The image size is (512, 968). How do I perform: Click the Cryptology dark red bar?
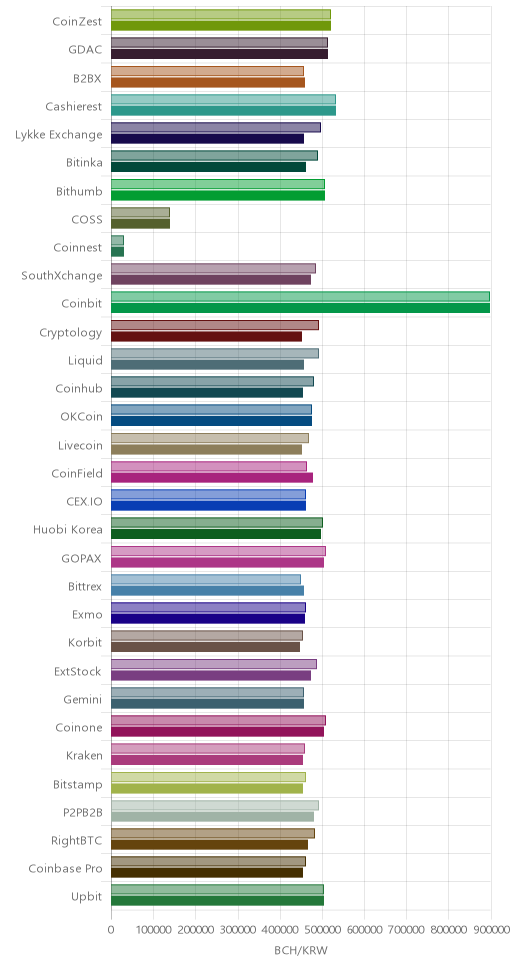coord(206,336)
